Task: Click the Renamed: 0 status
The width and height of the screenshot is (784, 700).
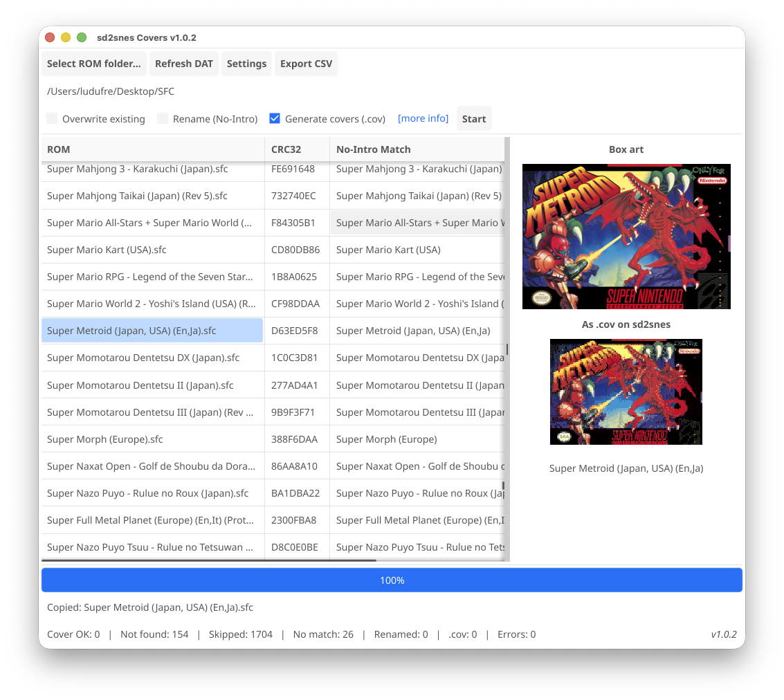Action: click(x=401, y=634)
